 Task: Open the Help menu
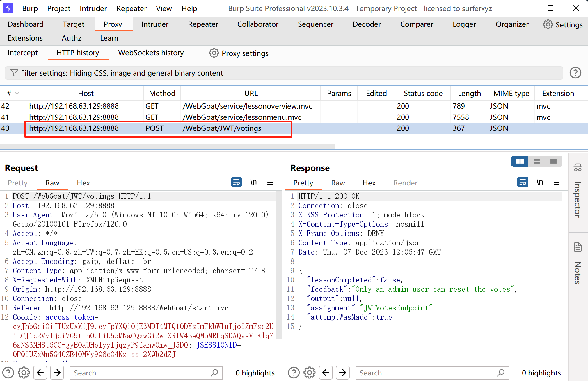[189, 9]
